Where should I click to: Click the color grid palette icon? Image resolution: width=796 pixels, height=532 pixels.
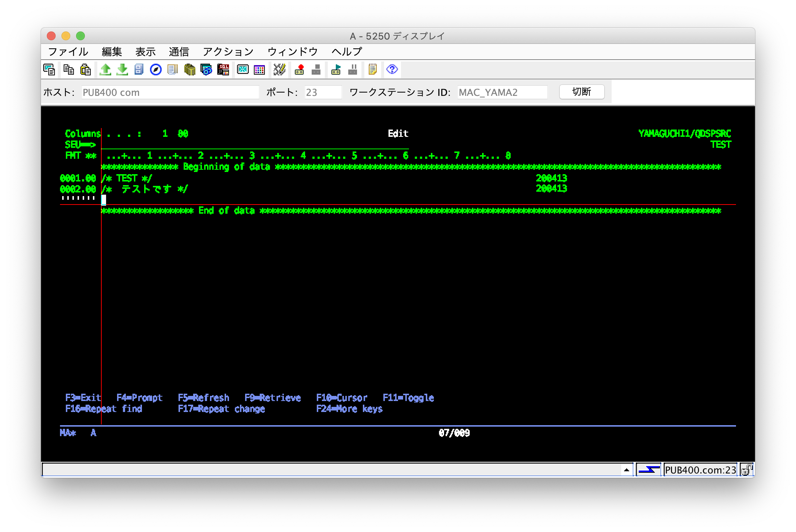(259, 70)
